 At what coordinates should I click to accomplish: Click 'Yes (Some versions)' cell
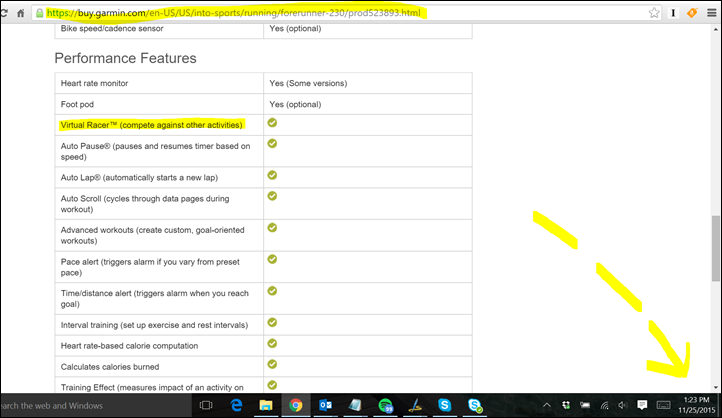(x=308, y=83)
